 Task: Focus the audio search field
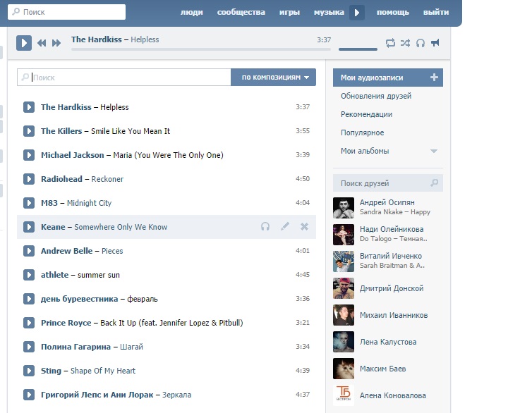(124, 78)
